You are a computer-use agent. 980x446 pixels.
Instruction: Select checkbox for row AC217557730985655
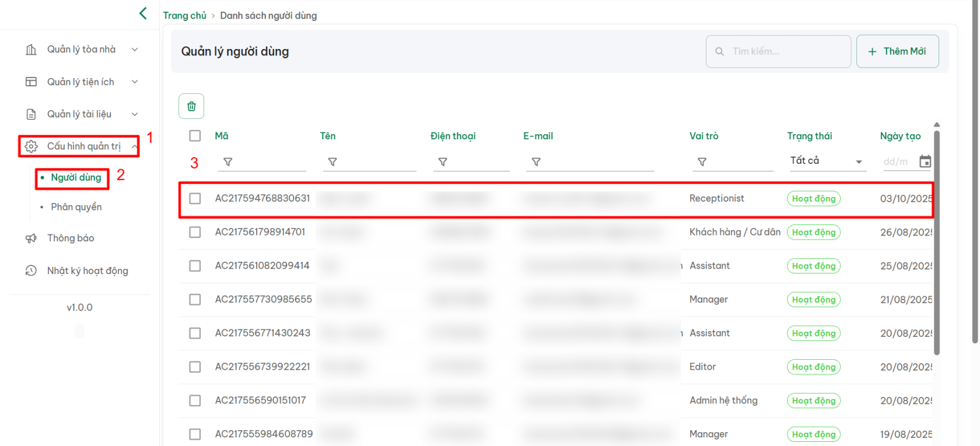[195, 300]
